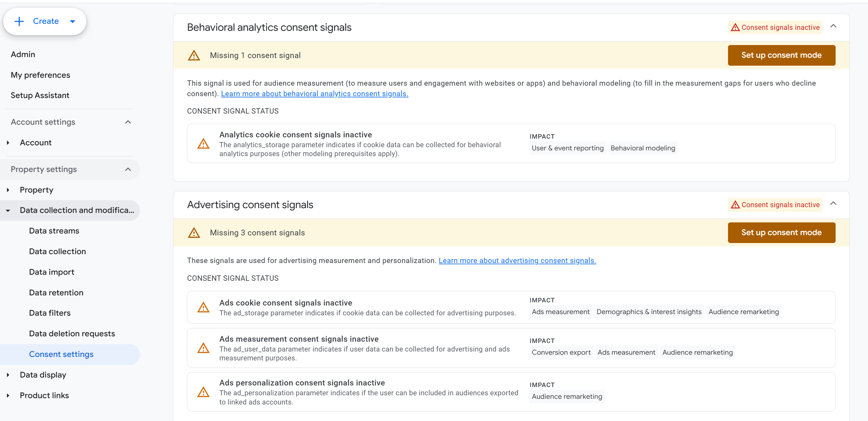The height and width of the screenshot is (421, 868).
Task: Expand the Property tree item
Action: (x=8, y=190)
